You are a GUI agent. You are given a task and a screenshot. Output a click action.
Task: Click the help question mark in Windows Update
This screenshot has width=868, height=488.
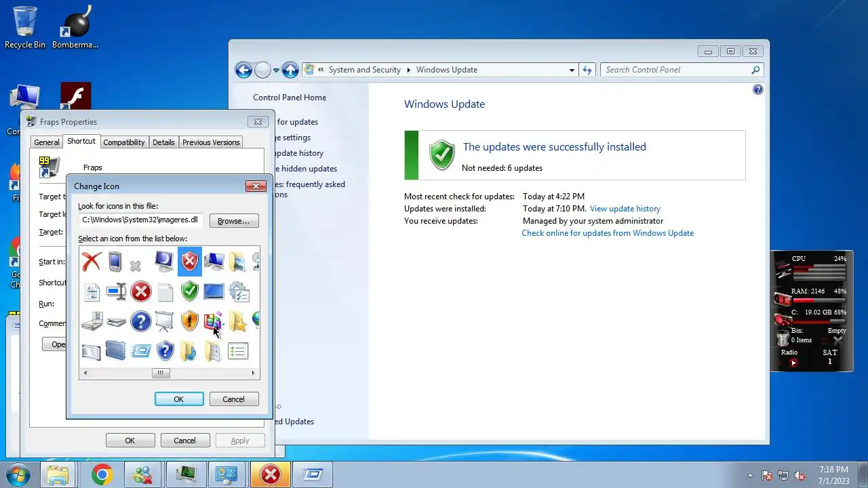tap(758, 89)
